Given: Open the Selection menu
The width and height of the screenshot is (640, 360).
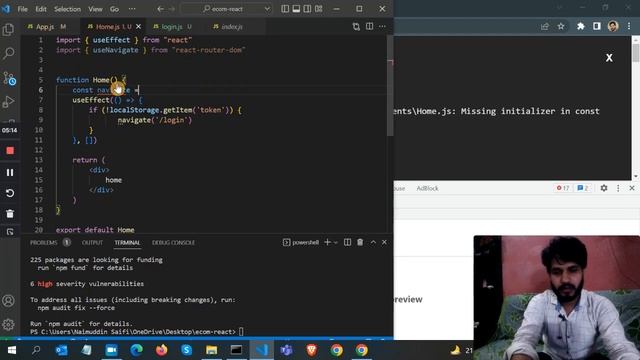Looking at the screenshot, I should tap(67, 9).
